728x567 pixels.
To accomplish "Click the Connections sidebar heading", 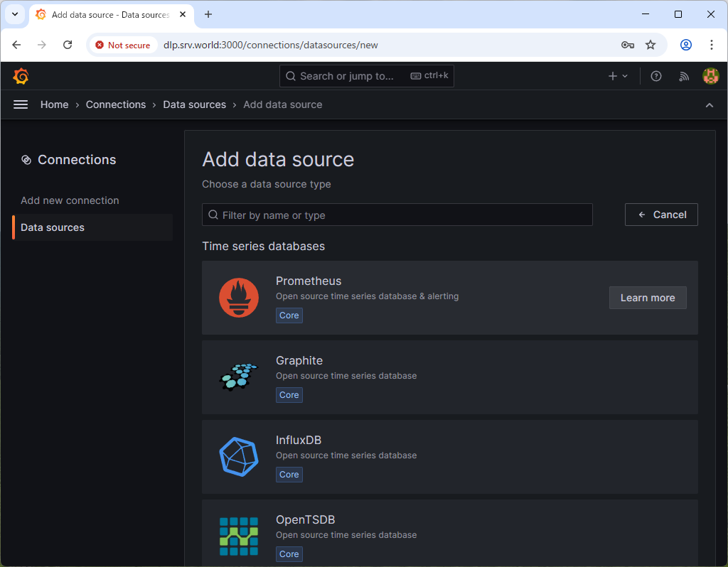I will 77,160.
